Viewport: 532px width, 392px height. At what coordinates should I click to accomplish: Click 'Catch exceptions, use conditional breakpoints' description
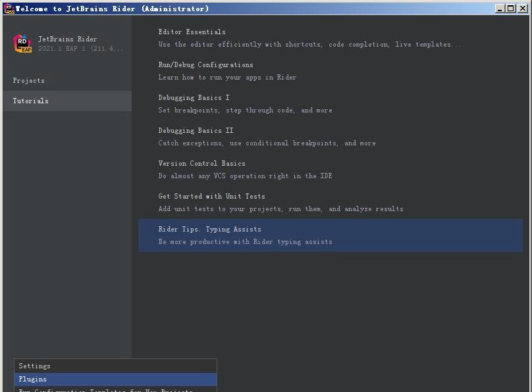click(267, 143)
